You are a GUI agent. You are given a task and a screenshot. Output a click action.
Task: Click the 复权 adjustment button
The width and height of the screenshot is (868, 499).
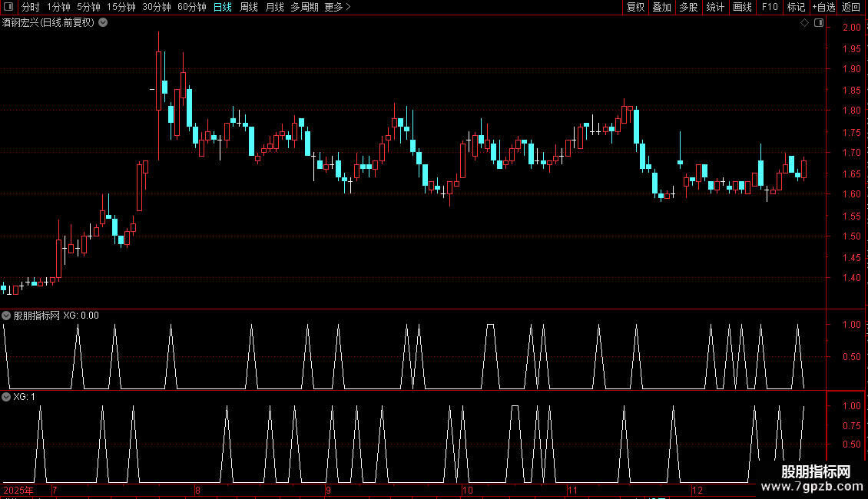pyautogui.click(x=635, y=7)
